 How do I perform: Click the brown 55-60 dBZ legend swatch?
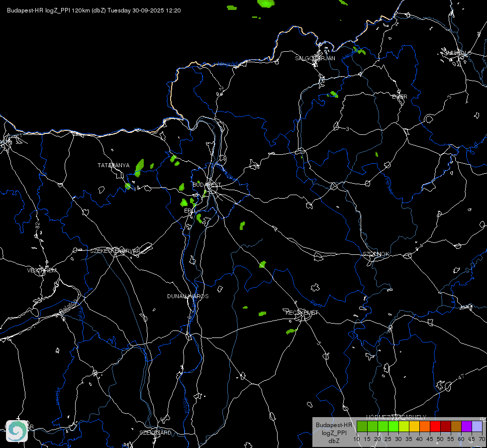point(456,427)
